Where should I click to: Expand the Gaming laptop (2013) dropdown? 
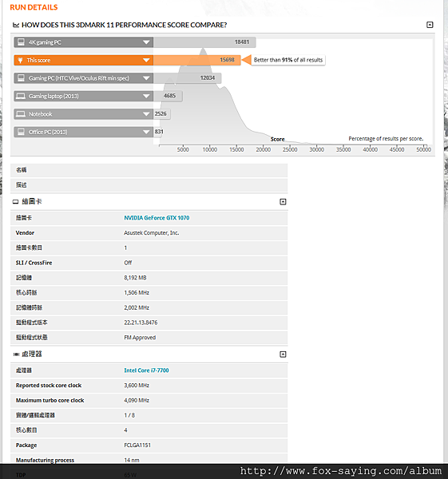146,97
